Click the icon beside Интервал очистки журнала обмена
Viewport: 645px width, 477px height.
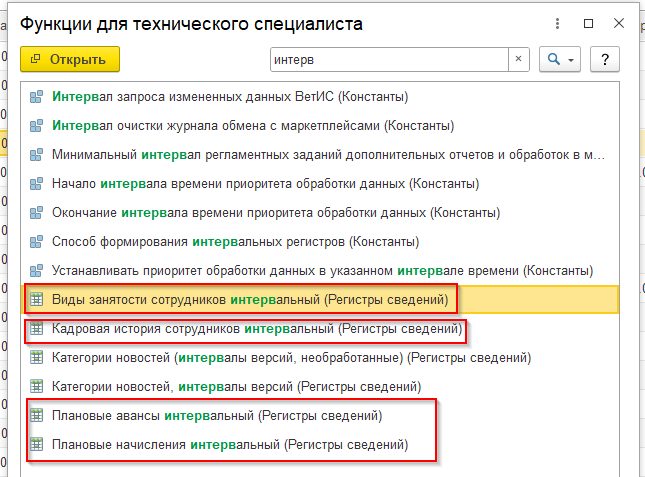click(36, 126)
